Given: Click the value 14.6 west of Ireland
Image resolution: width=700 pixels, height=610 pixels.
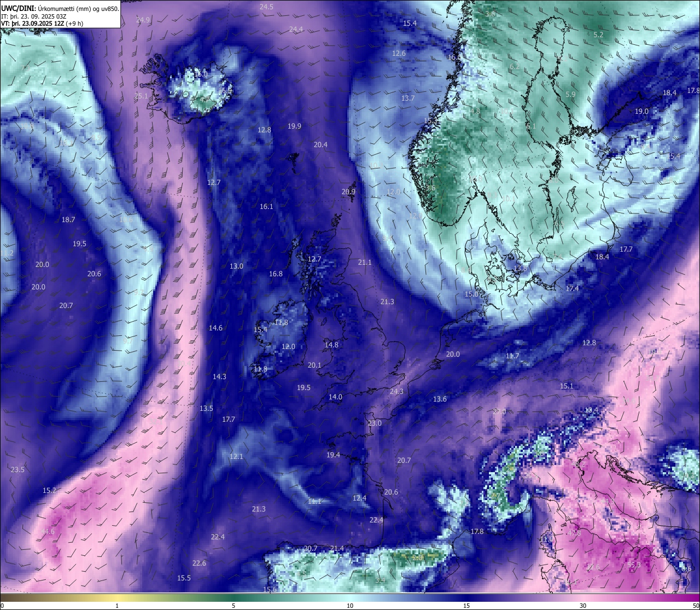Looking at the screenshot, I should click(215, 328).
